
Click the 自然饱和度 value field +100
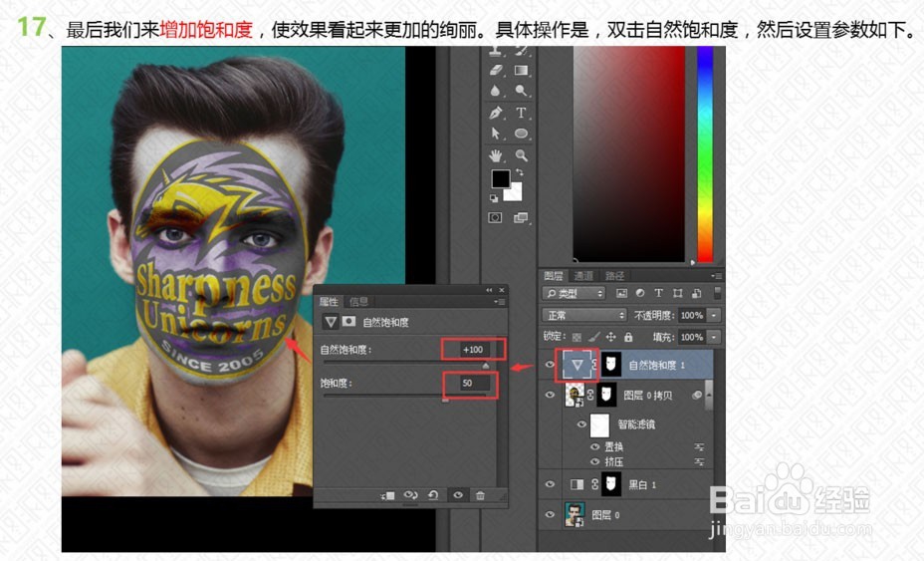click(x=473, y=349)
